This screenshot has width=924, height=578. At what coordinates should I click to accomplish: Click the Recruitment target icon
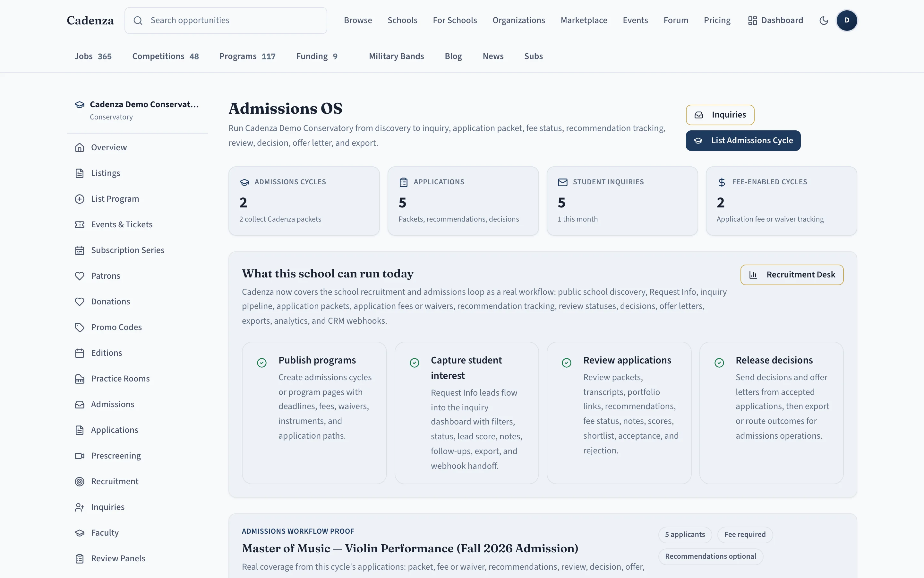(80, 482)
